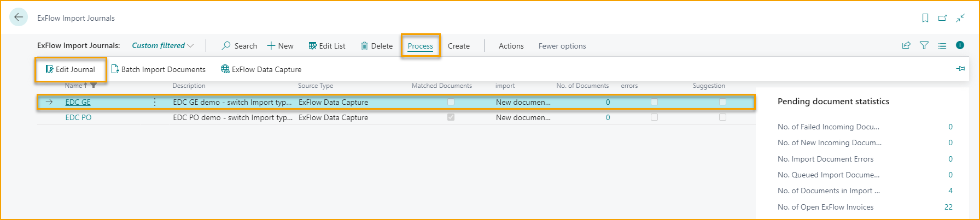Open No. of Open ExFlow Invoices count 22
This screenshot has width=980, height=220.
click(x=948, y=207)
